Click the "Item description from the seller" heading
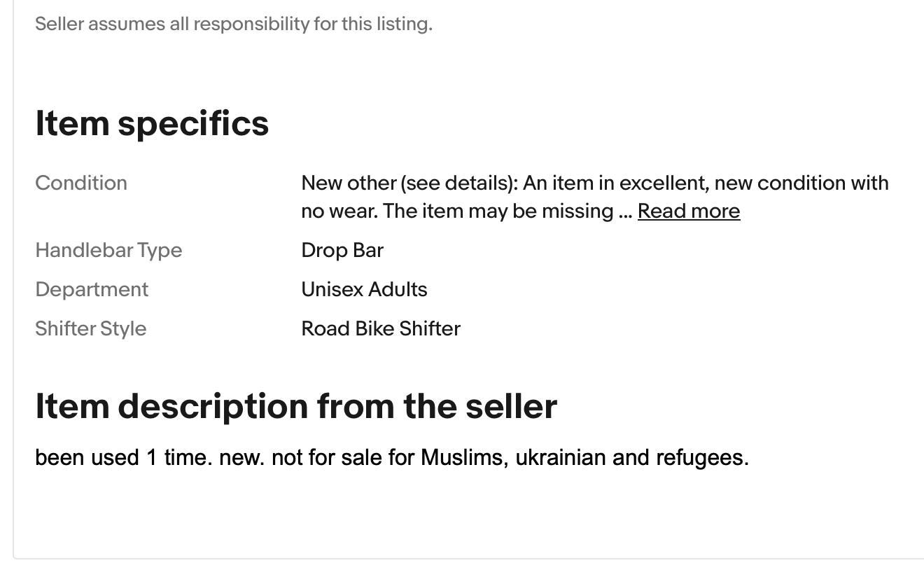 point(296,406)
